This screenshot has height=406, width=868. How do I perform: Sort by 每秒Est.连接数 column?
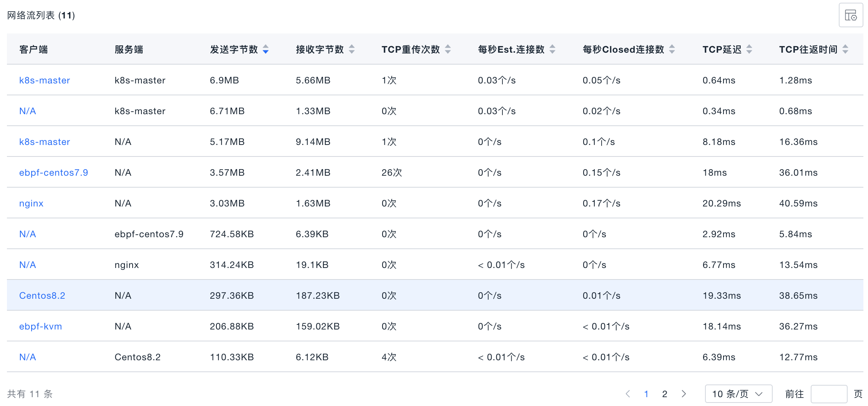(552, 49)
